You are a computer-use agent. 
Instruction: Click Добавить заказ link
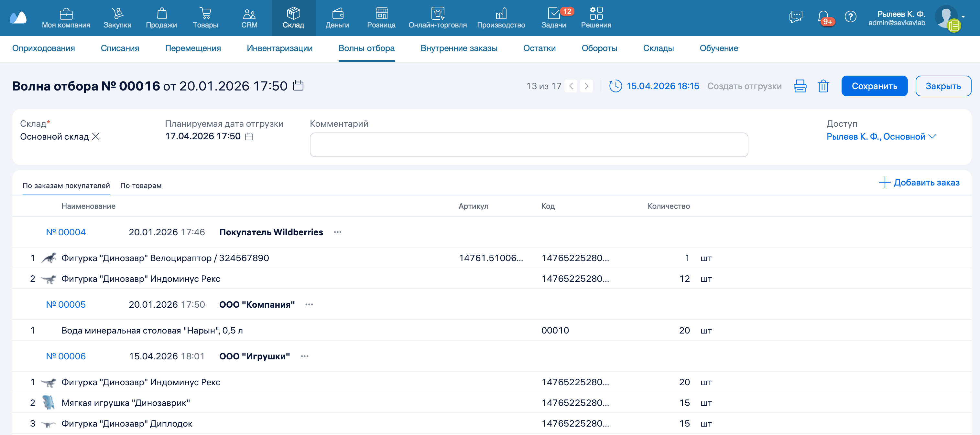coord(919,183)
